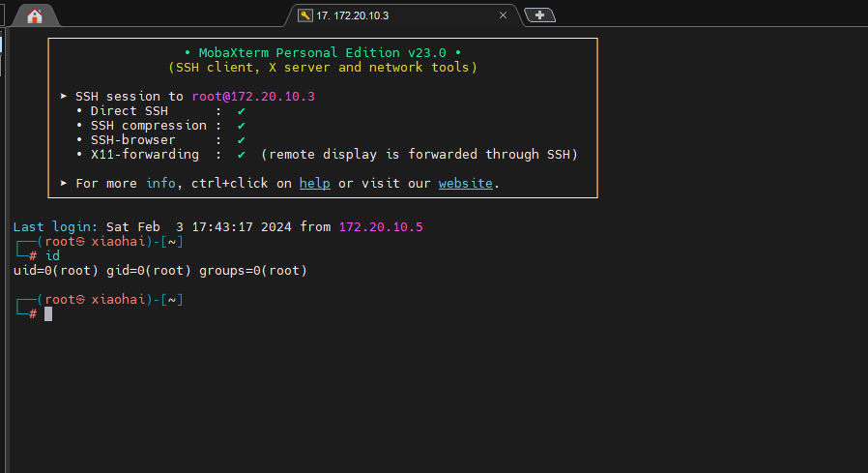Select root@172.20.10.3 session address text
868x473 pixels.
tap(253, 97)
